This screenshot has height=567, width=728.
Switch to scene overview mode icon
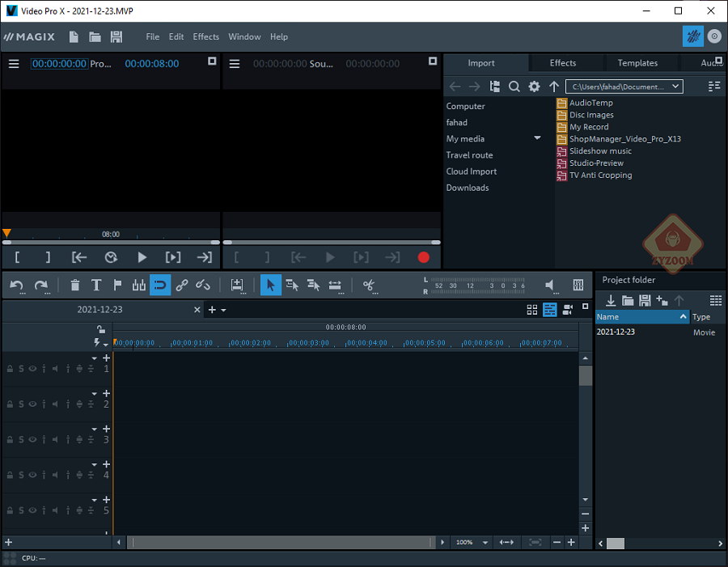(532, 310)
